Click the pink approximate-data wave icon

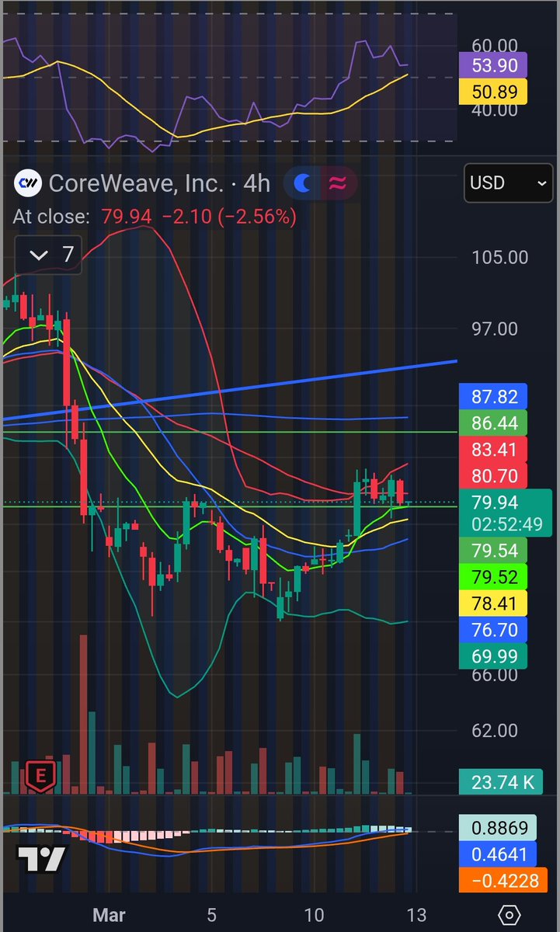[338, 183]
